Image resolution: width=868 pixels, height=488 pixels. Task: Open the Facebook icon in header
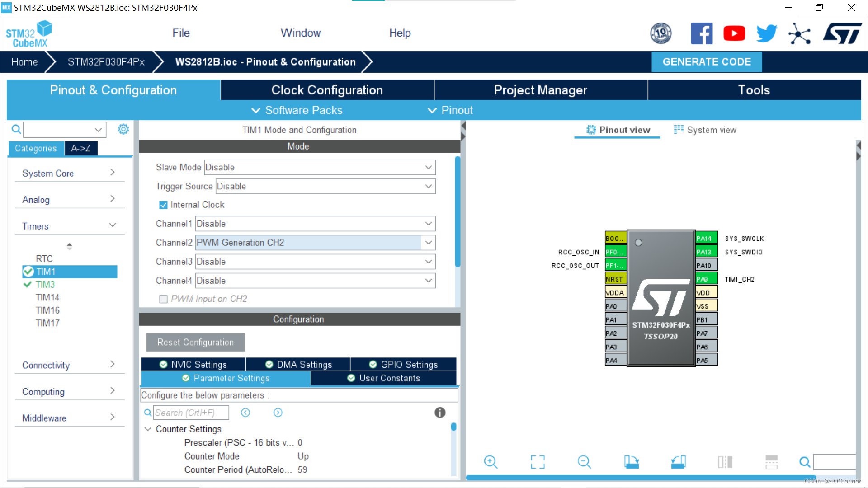702,33
